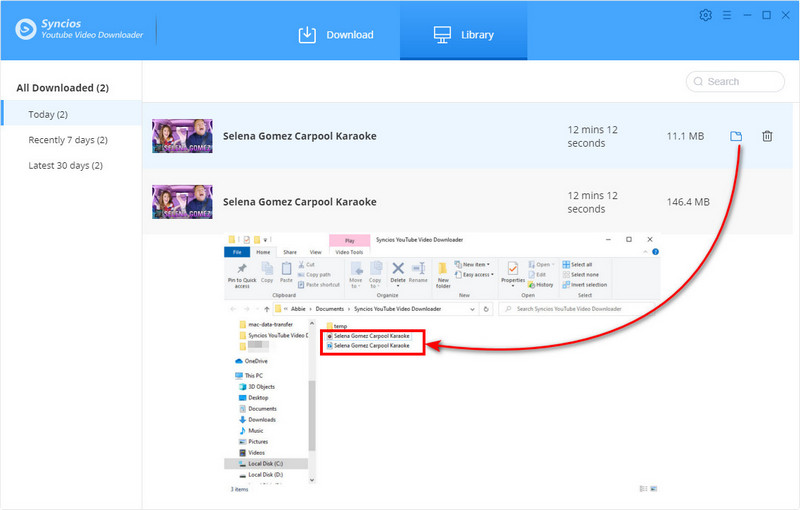Open the View ribbon tab in Explorer

coord(316,252)
